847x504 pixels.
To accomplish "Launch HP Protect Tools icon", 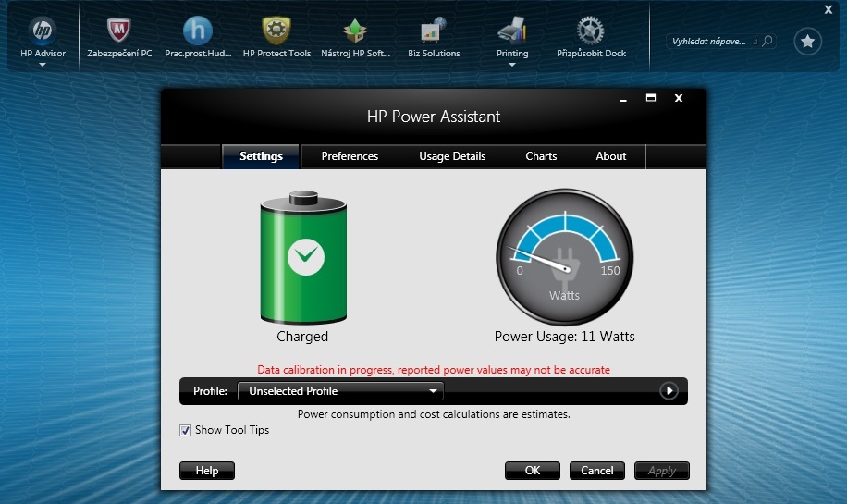I will click(276, 31).
